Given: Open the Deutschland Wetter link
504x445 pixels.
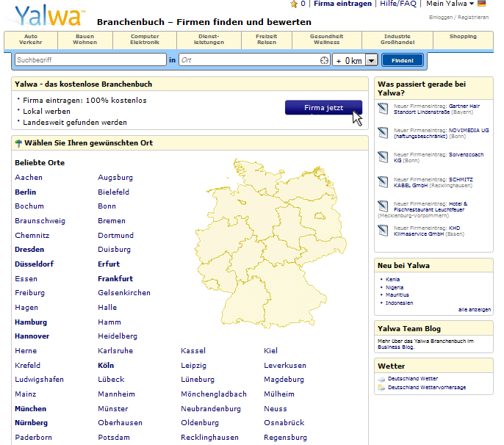Looking at the screenshot, I should 413,379.
